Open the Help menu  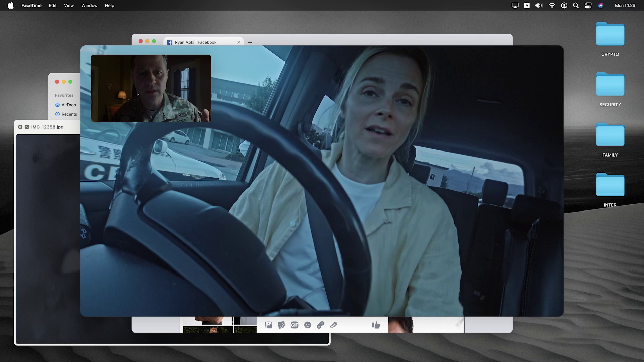[109, 5]
